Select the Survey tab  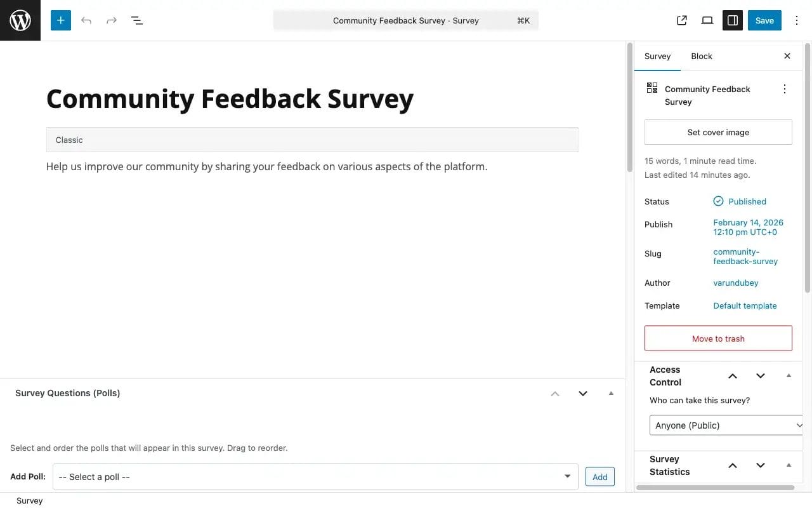click(x=657, y=56)
